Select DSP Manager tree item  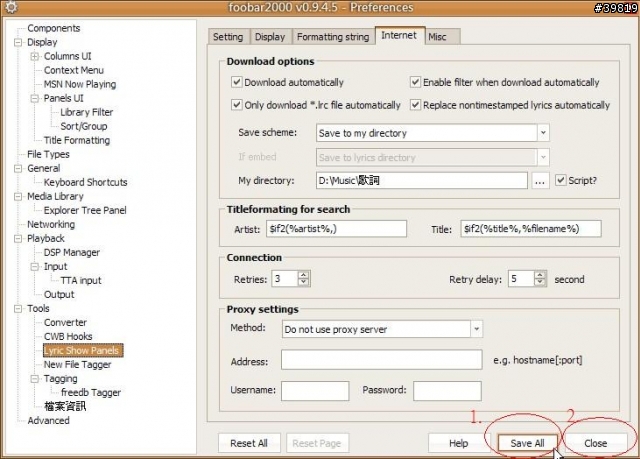tap(72, 253)
